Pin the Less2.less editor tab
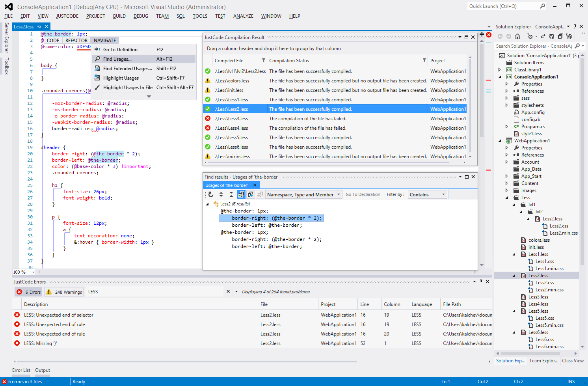This screenshot has width=588, height=386. tap(39, 27)
